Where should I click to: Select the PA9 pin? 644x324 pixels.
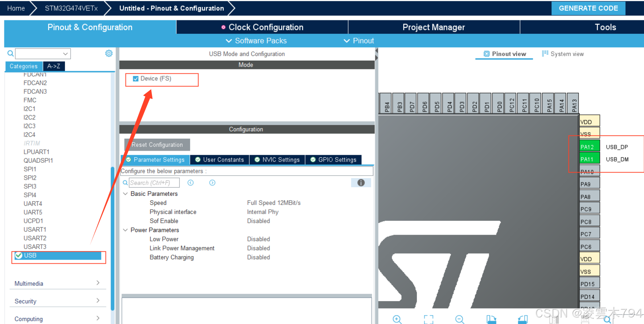click(x=590, y=183)
